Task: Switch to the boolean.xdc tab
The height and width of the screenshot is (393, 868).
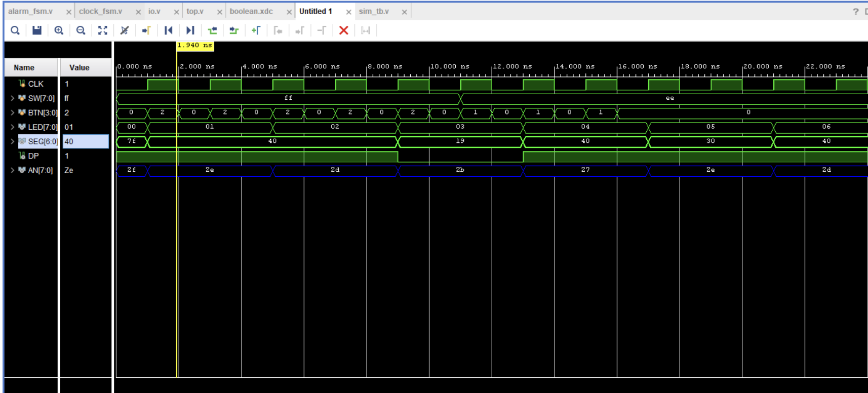Action: click(x=251, y=11)
